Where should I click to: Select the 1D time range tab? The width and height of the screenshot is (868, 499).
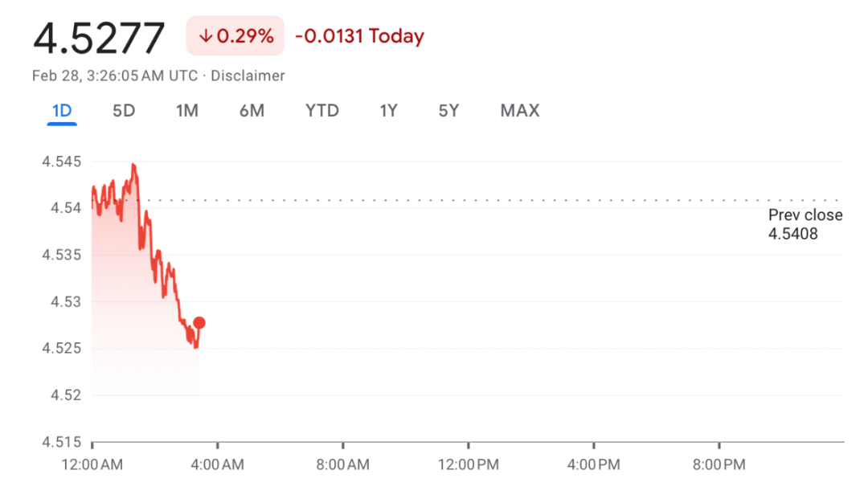[x=61, y=111]
